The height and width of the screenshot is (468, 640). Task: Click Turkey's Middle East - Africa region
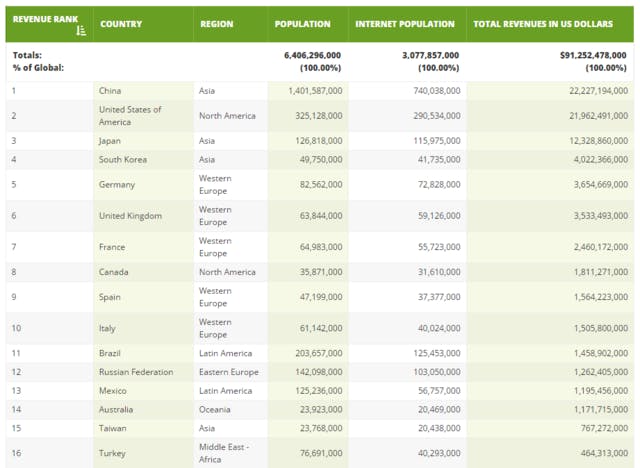(x=224, y=453)
